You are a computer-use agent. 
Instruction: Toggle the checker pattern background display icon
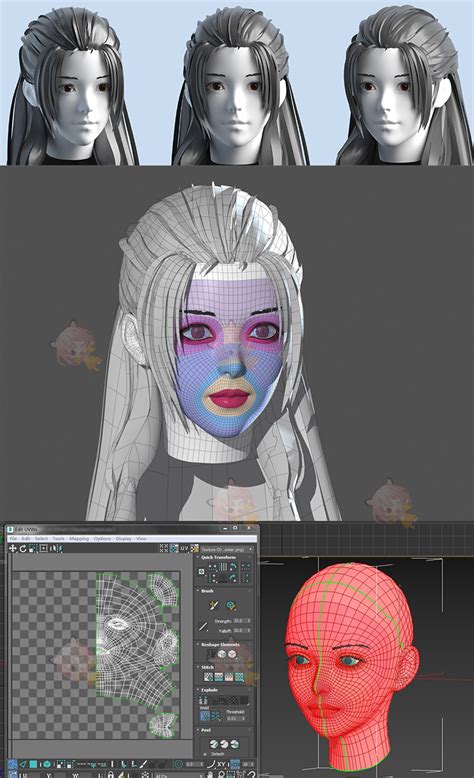[x=195, y=548]
